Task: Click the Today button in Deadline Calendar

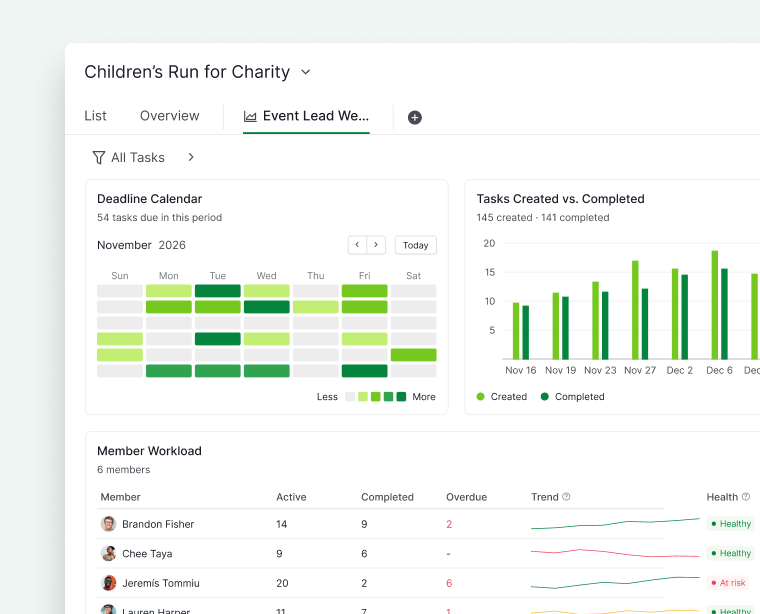Action: (415, 245)
